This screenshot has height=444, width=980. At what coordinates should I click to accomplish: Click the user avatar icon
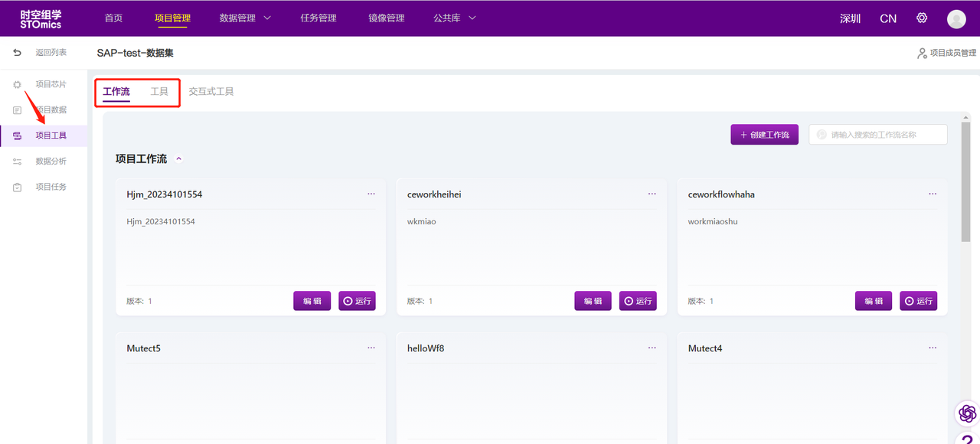pos(956,19)
